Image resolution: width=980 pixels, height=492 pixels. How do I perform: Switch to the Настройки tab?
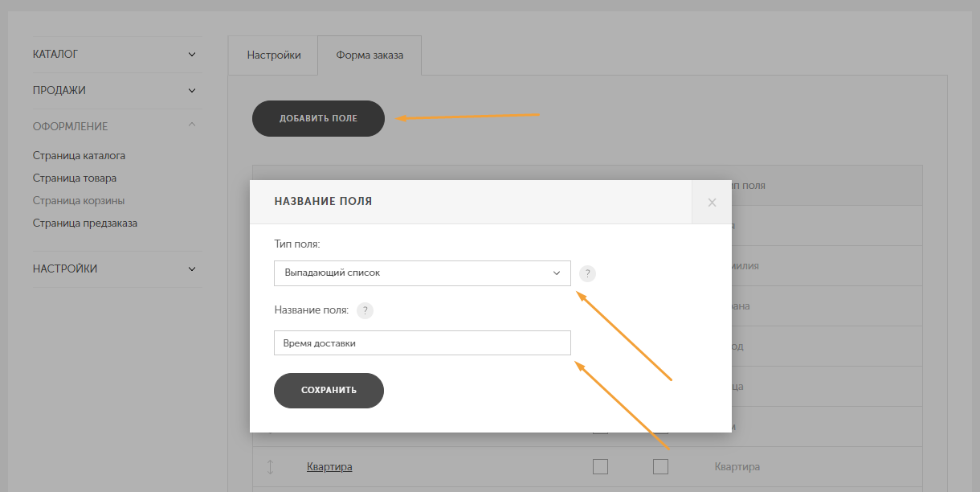(274, 55)
